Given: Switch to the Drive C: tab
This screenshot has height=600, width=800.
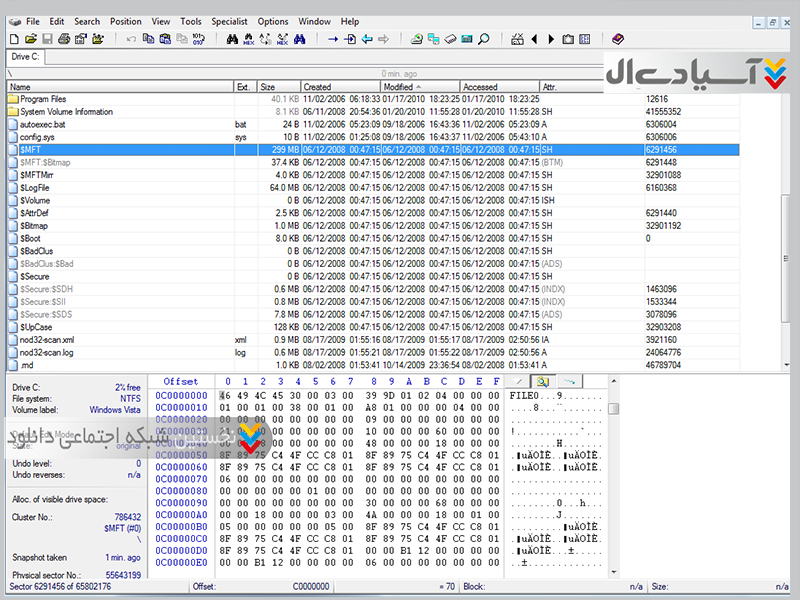Looking at the screenshot, I should coord(26,57).
